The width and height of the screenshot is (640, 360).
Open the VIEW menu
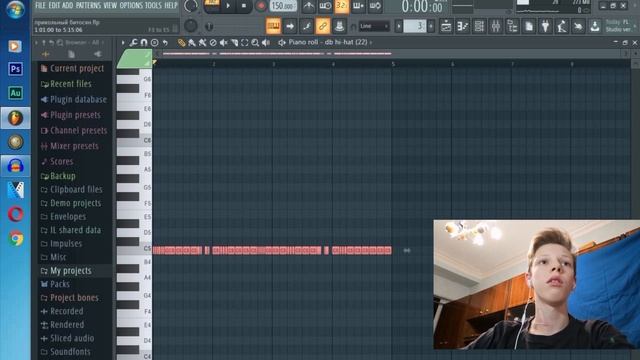click(x=110, y=5)
